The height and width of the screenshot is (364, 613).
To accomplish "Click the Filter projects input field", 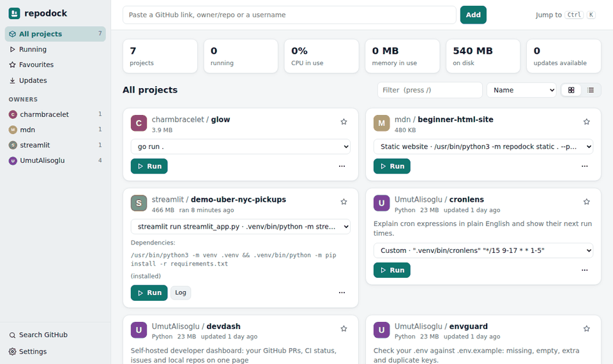I will point(430,90).
